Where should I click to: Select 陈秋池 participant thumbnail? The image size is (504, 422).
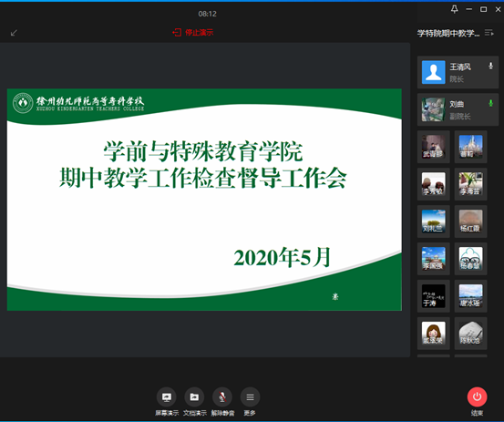tap(470, 334)
